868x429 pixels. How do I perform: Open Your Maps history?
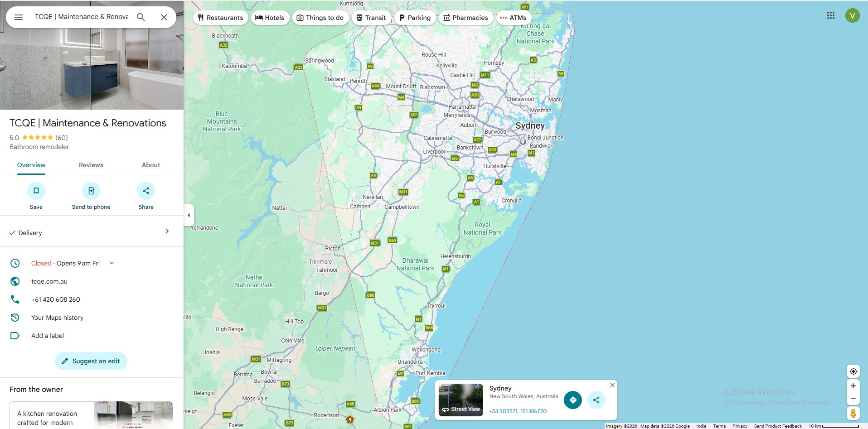tap(57, 318)
